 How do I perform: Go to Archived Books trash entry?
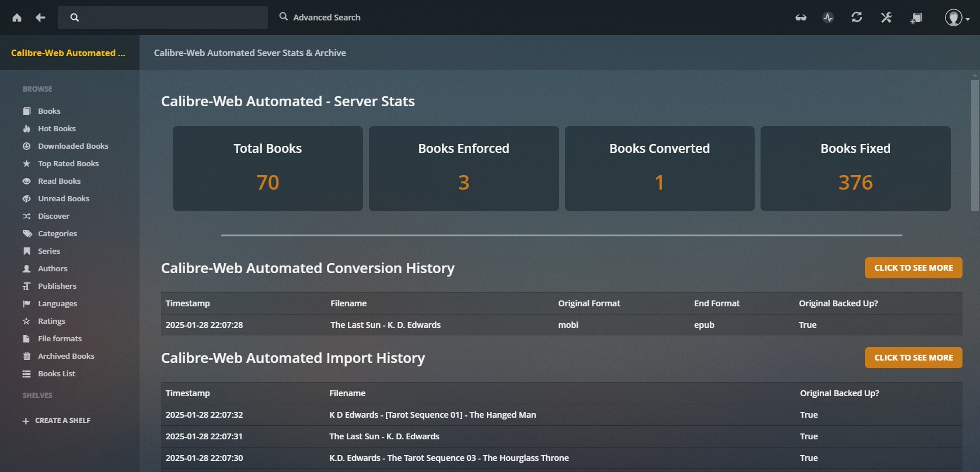[x=66, y=356]
